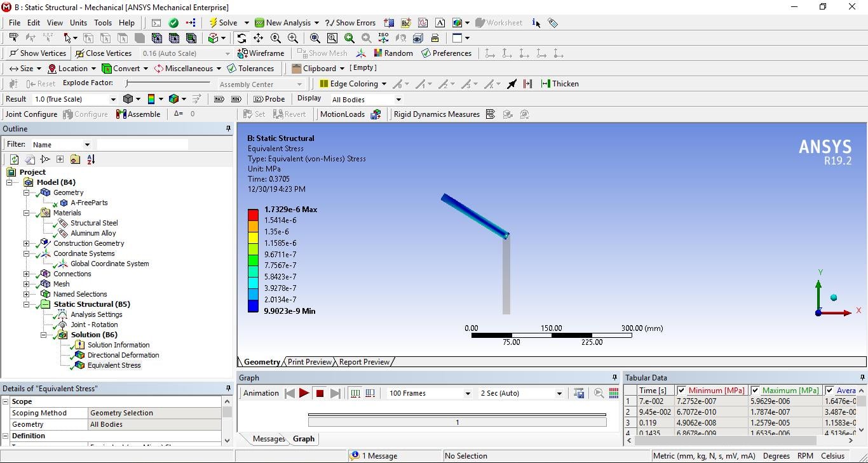The image size is (868, 463).
Task: Open the Units menu
Action: click(78, 23)
